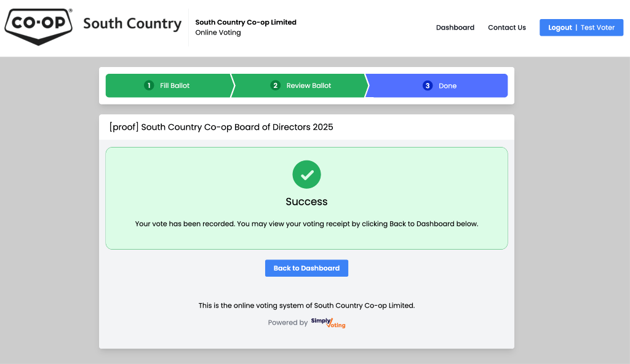Click the CO-OP shield logo
Screen dimensions: 630x364
[38, 26]
